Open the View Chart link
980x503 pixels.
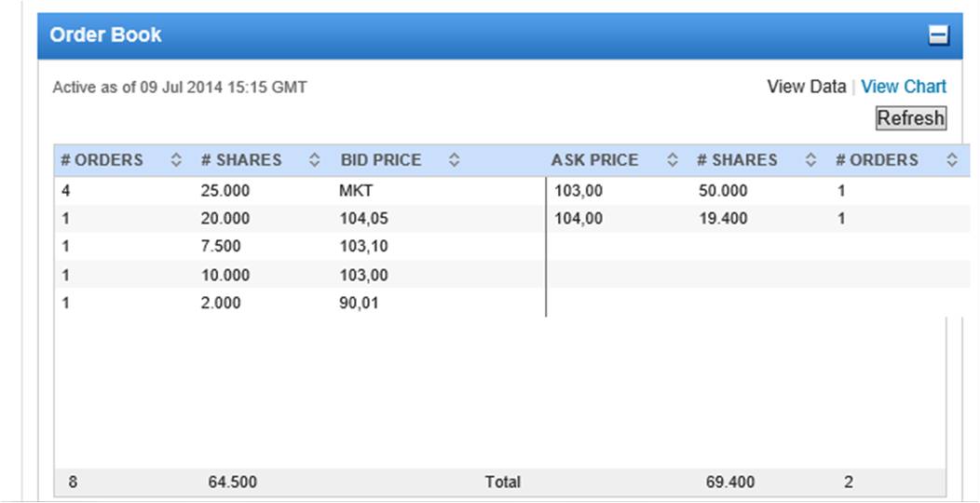[x=903, y=87]
